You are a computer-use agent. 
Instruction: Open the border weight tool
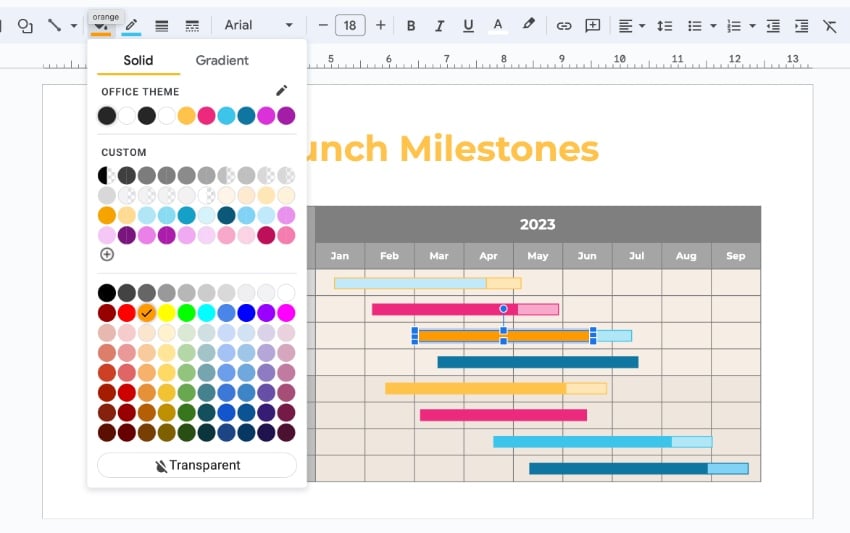[162, 25]
